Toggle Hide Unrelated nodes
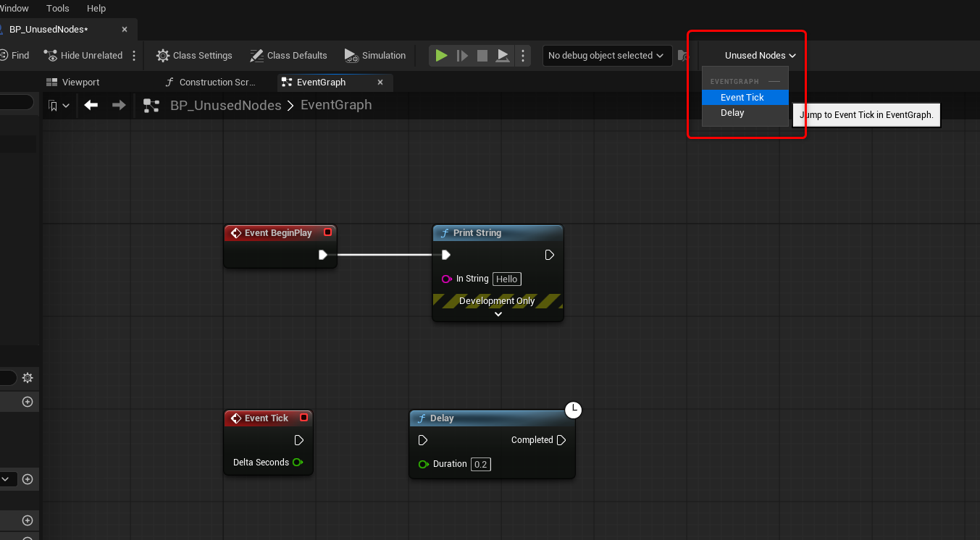980x540 pixels. tap(83, 56)
